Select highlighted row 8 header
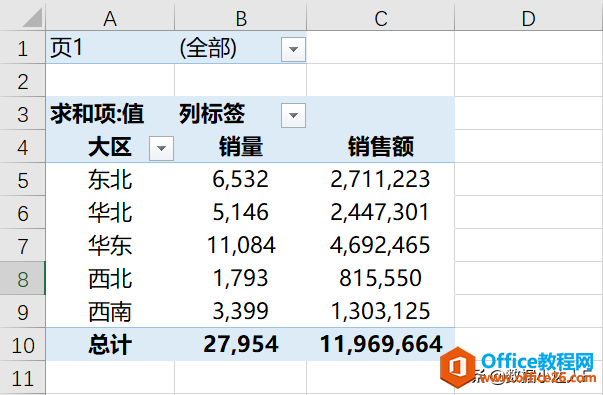Image resolution: width=603 pixels, height=395 pixels. coord(23,279)
